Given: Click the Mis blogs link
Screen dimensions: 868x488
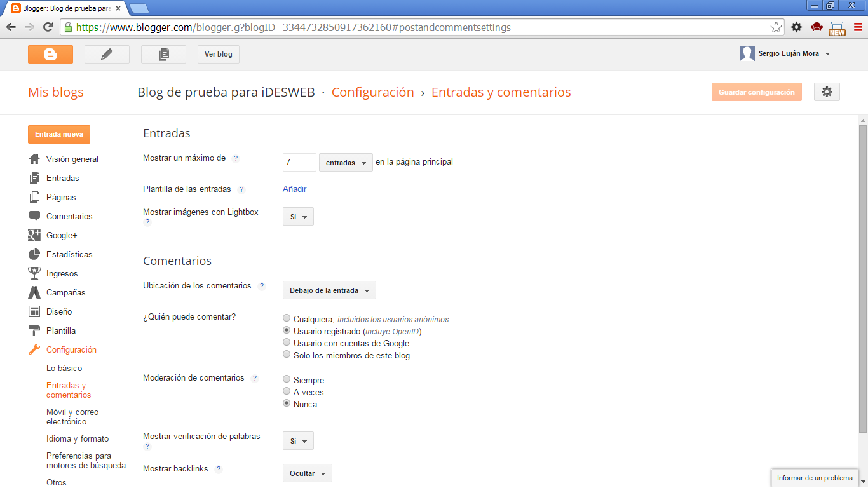Looking at the screenshot, I should [x=56, y=92].
